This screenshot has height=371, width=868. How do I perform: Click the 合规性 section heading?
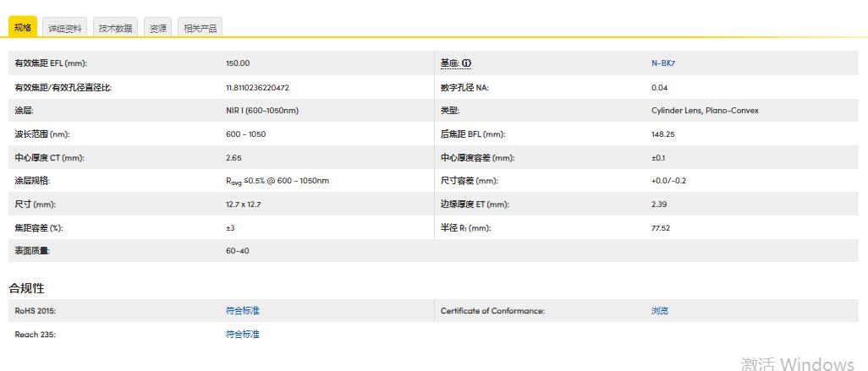pyautogui.click(x=26, y=288)
